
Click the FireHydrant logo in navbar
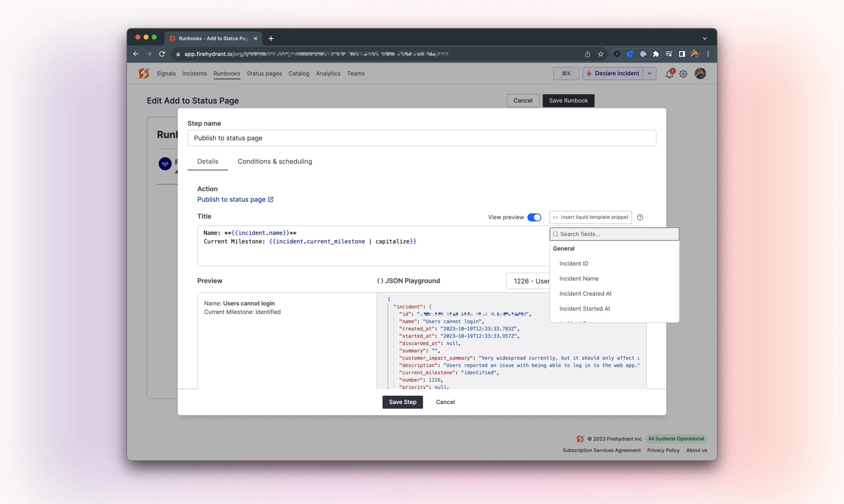coord(144,73)
